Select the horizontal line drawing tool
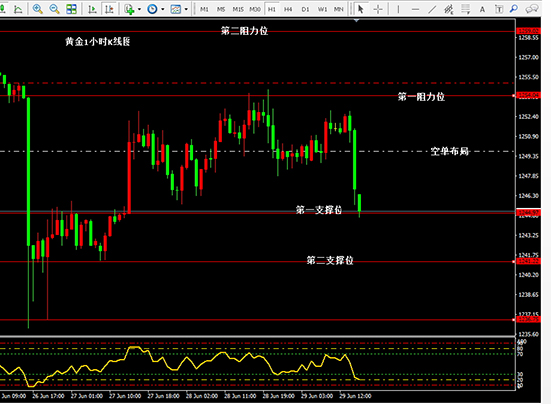This screenshot has width=551, height=404. coord(415,9)
